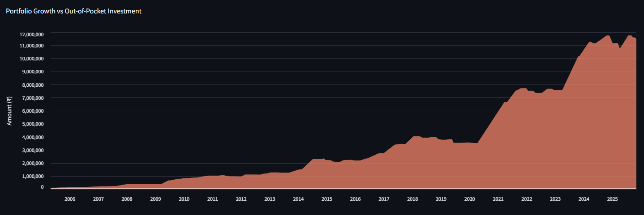
Task: Click the 2015 x-axis year label
Action: click(326, 199)
